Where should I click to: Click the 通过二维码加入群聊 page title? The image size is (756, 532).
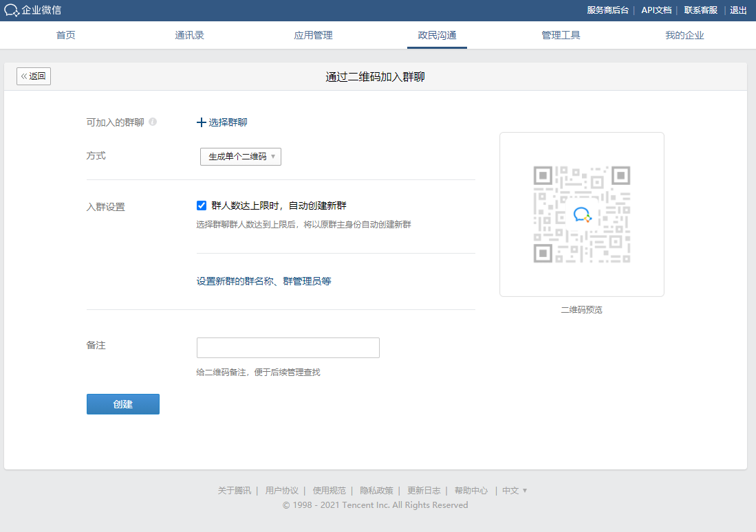coord(375,77)
